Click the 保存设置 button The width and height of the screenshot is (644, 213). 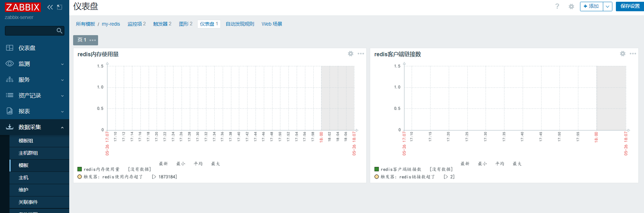tap(630, 6)
